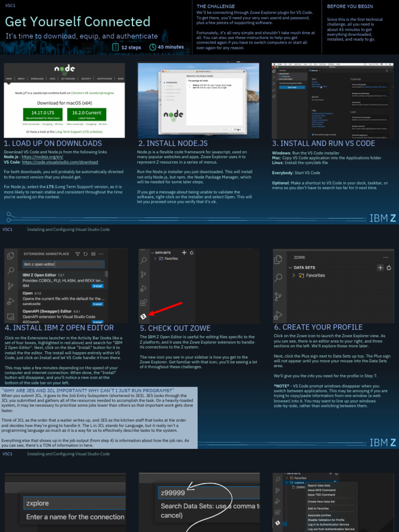Download Node.js 16.2.0 Current
The width and height of the screenshot is (399, 532).
click(x=87, y=114)
